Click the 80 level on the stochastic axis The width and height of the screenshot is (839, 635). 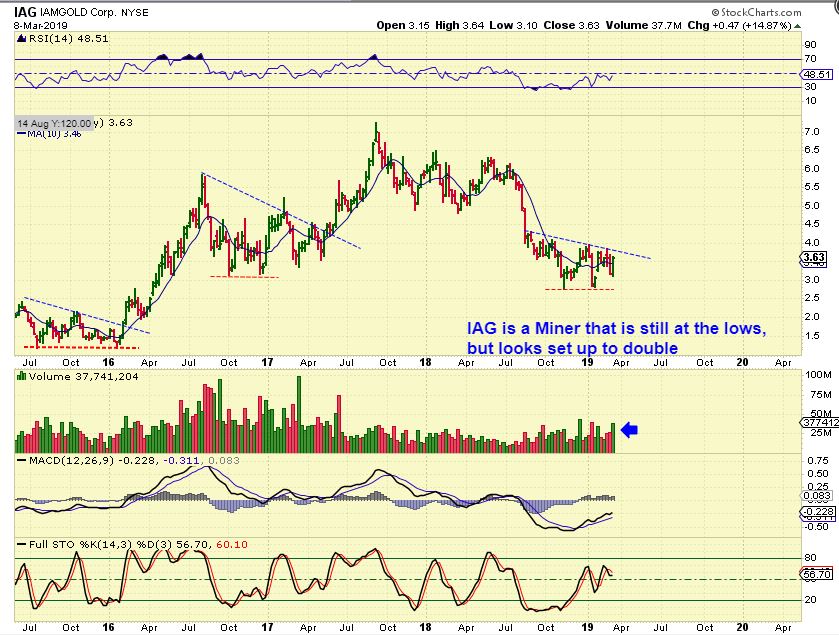810,558
